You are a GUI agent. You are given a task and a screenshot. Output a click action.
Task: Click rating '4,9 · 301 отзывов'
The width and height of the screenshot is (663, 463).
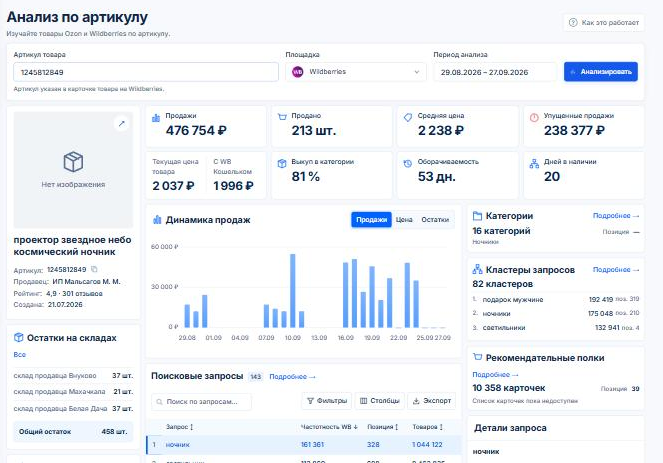tap(74, 293)
